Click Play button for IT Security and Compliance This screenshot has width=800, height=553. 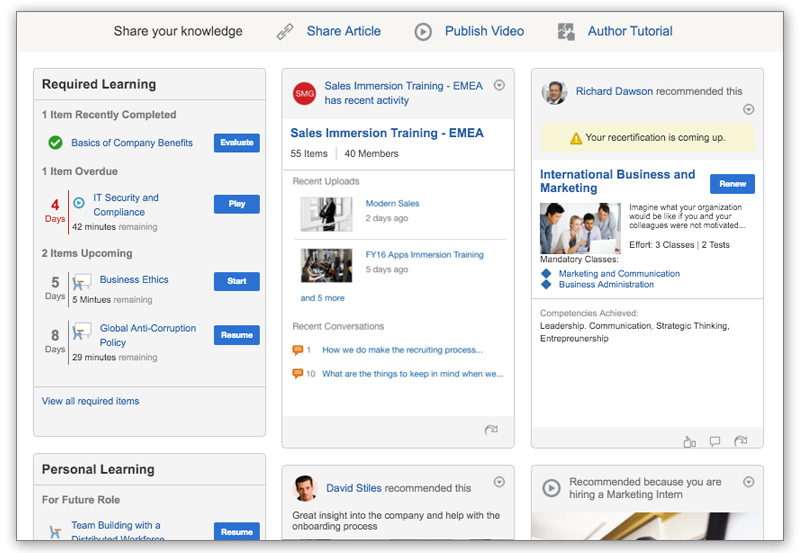point(237,204)
